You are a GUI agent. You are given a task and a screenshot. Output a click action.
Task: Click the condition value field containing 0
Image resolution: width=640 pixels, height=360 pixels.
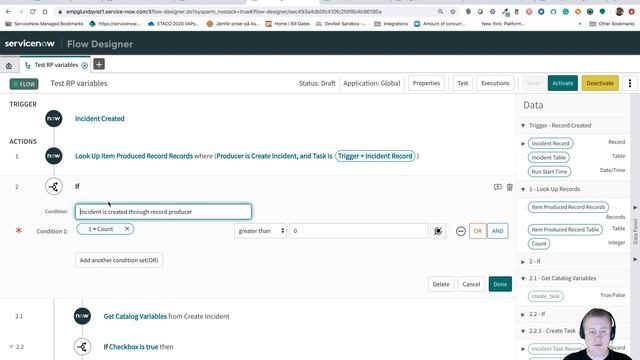pyautogui.click(x=359, y=231)
